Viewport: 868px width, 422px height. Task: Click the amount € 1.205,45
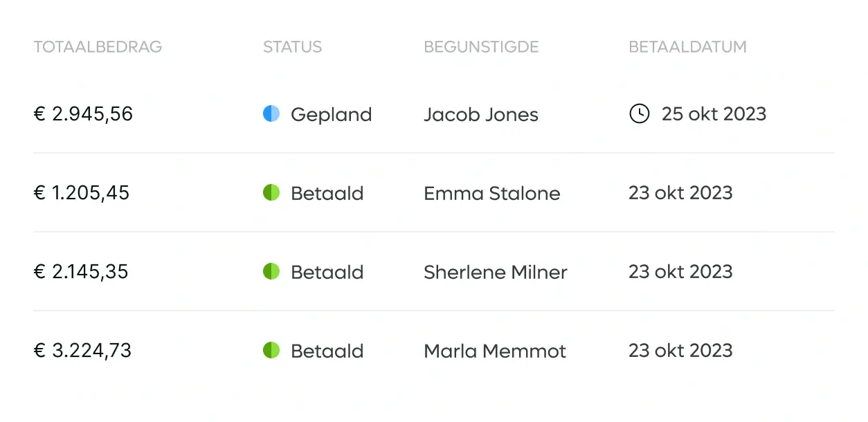82,193
